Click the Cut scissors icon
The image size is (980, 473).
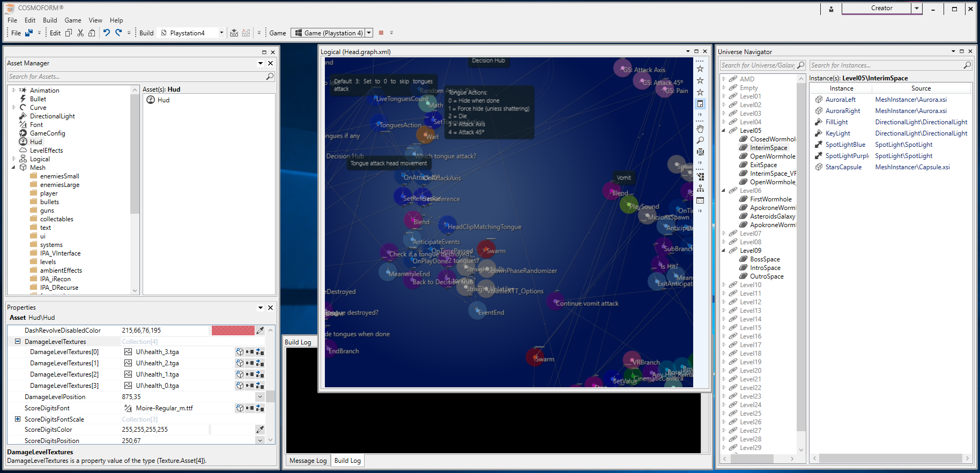coord(80,33)
